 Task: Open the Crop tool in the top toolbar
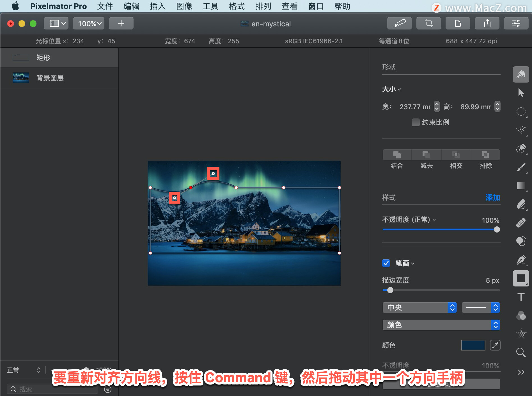[x=428, y=23]
